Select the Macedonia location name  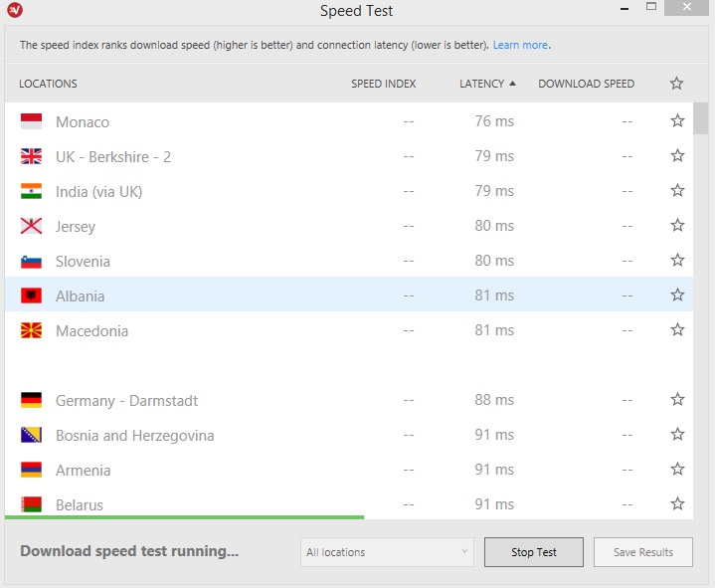[x=91, y=330]
